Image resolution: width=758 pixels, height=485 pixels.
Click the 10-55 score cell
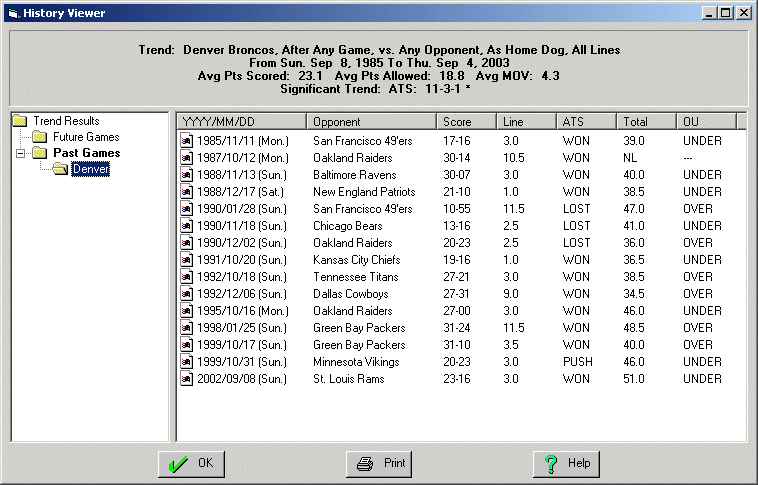457,209
